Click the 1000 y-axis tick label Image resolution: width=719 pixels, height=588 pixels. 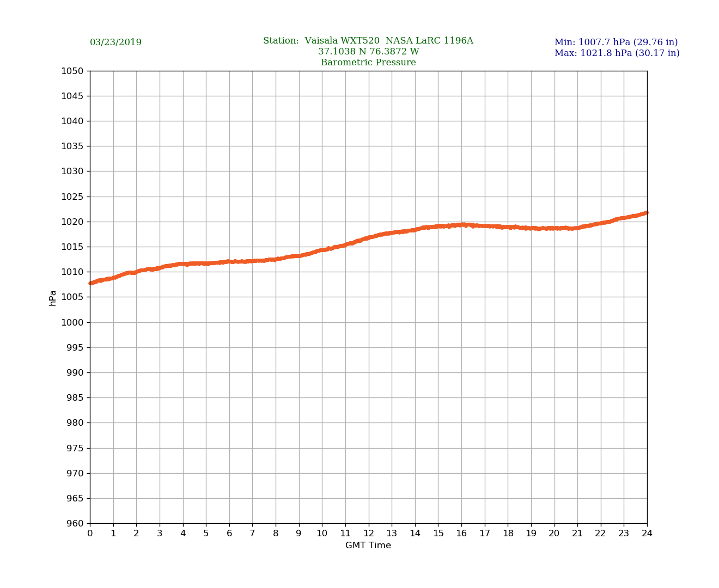[x=72, y=322]
